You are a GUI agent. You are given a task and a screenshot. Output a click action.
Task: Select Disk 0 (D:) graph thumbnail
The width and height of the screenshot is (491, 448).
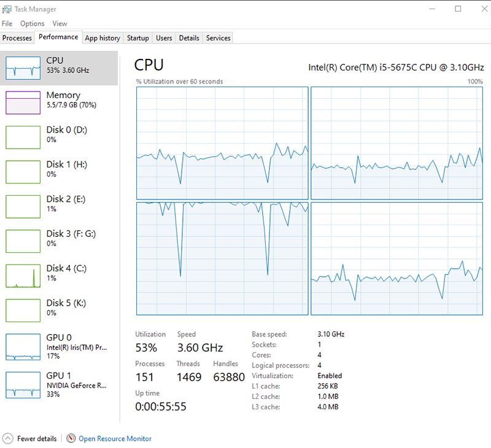point(23,137)
